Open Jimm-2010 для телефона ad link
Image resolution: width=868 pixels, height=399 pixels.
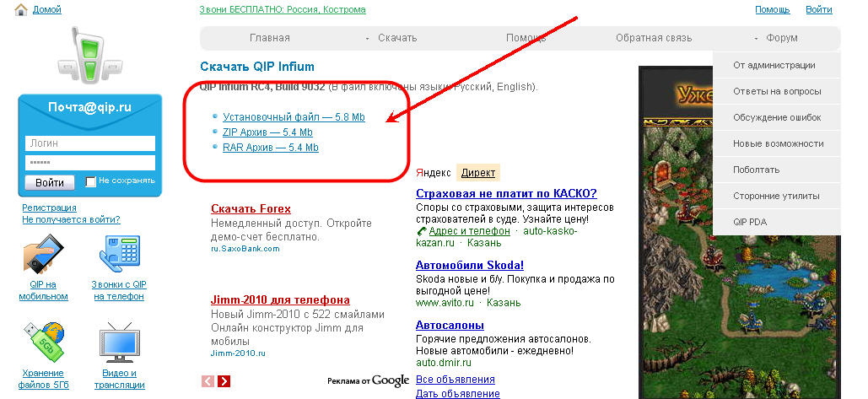(280, 300)
